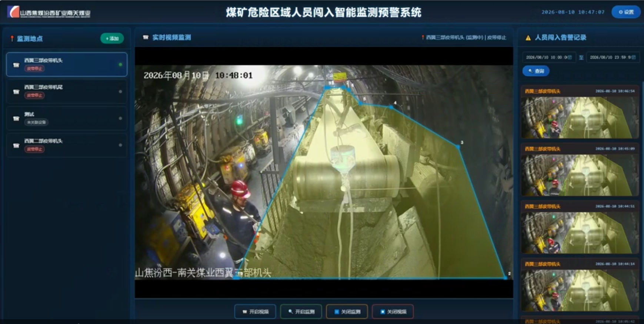
Task: Start the video with 开启视频
Action: pos(255,311)
